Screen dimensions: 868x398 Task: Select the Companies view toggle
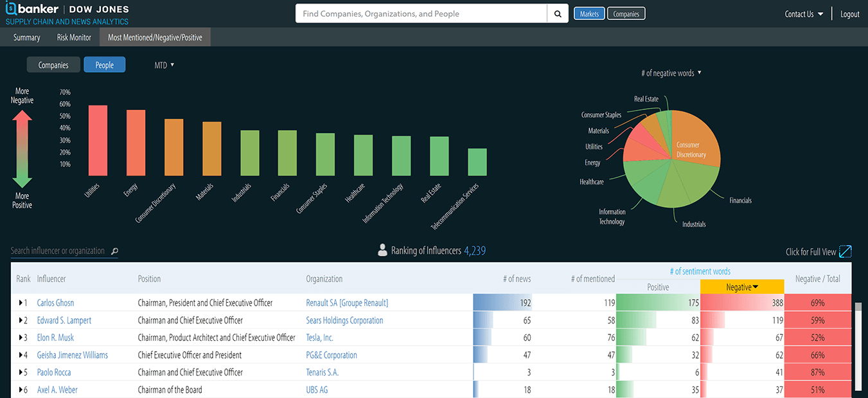click(53, 65)
